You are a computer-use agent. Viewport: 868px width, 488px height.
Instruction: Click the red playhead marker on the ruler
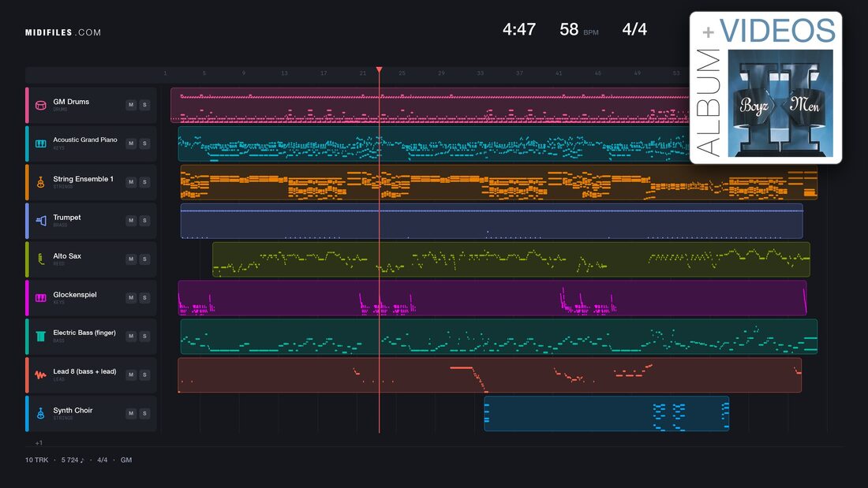[x=380, y=69]
